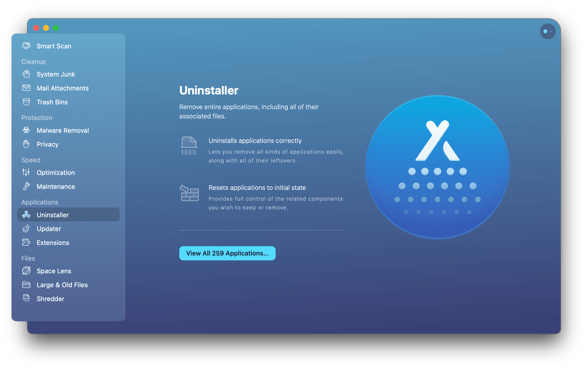Click the Uninstaller icon in sidebar
Image resolution: width=588 pixels, height=370 pixels.
(x=26, y=215)
